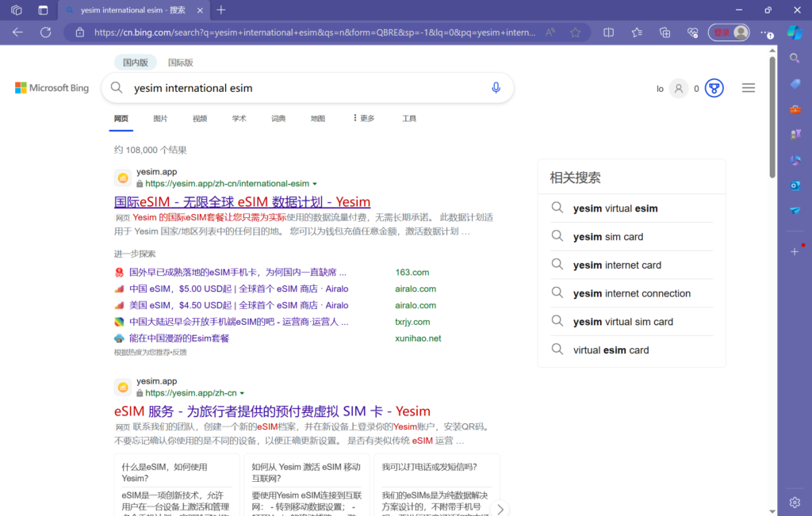Activate Read aloud icon in address bar
Screen dimensions: 812x516
coord(550,32)
